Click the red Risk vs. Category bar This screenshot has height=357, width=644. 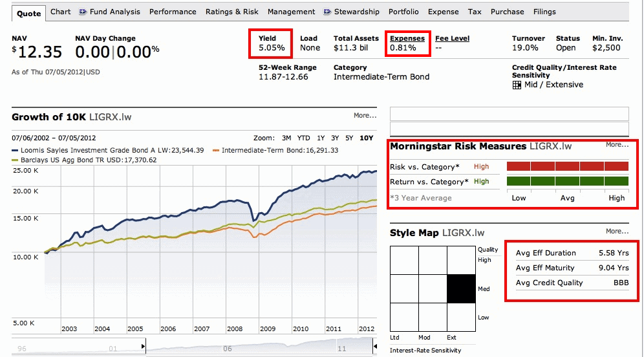(x=568, y=166)
